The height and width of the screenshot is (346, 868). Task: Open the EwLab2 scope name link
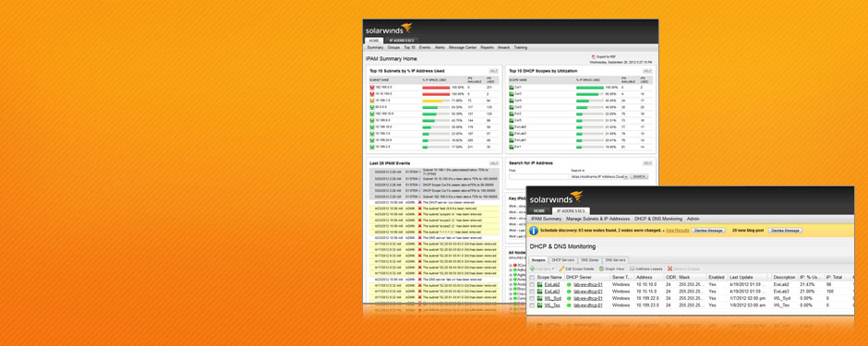(552, 285)
